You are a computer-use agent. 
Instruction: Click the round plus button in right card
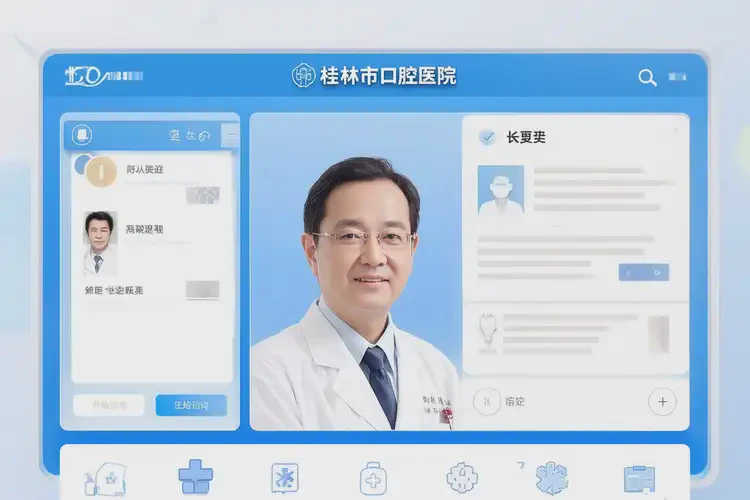(x=662, y=402)
